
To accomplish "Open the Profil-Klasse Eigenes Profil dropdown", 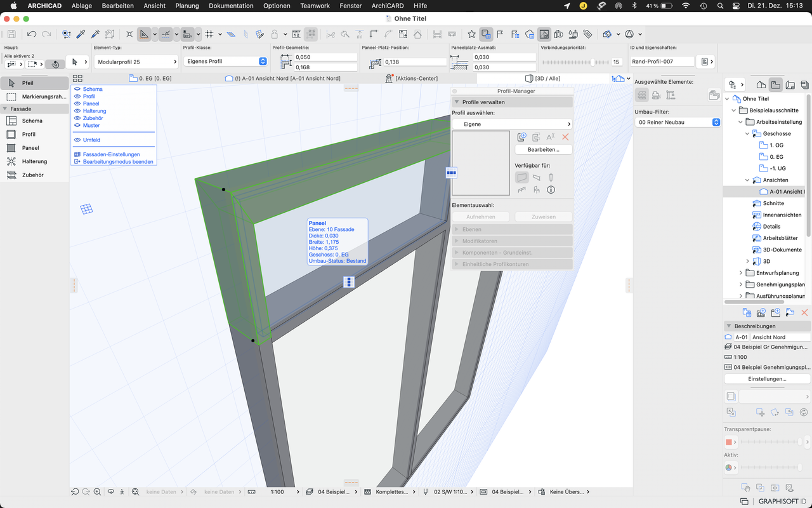I will (226, 62).
